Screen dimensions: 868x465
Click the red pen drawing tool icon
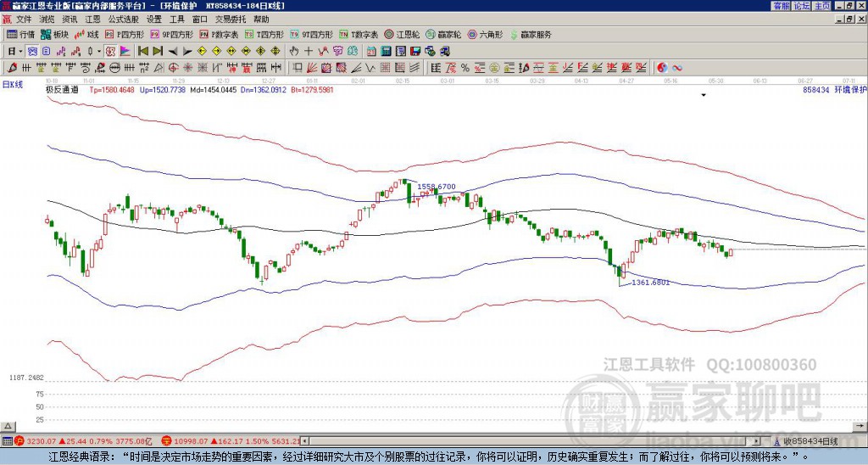pos(11,68)
